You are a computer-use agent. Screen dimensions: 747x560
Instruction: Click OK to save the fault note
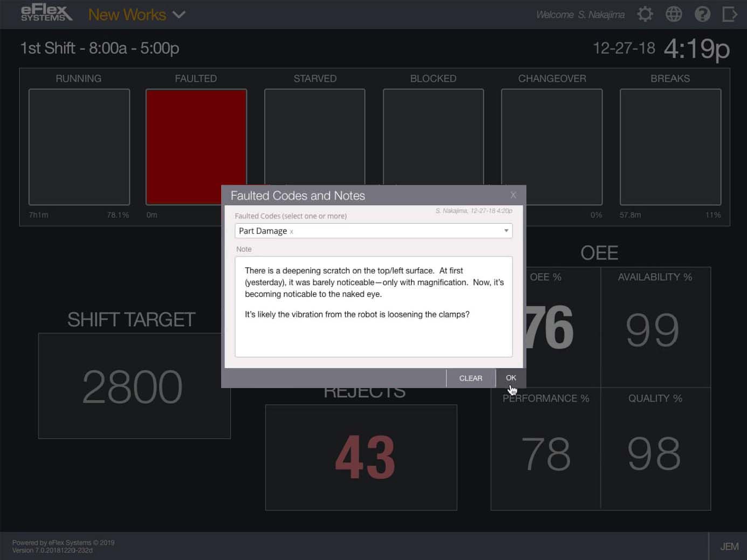510,378
